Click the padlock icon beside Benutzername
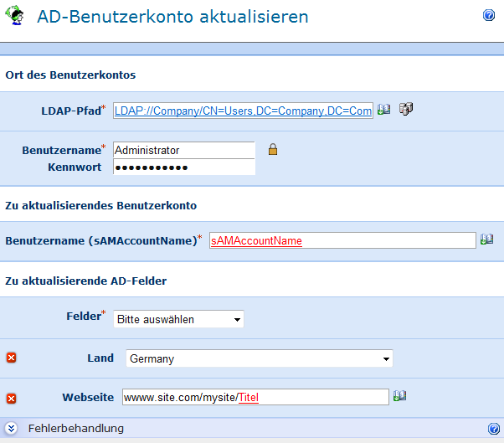 [x=272, y=150]
